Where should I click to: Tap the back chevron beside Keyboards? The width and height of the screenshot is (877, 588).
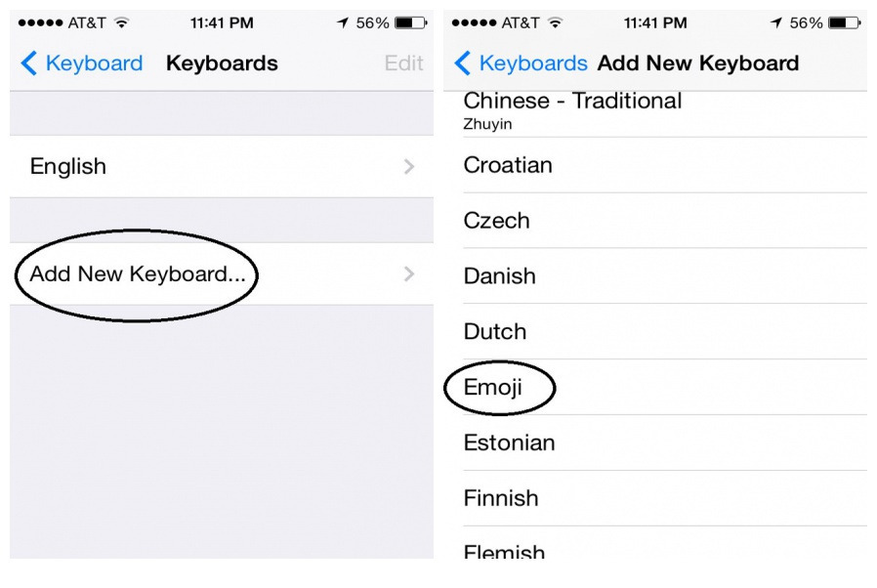tap(463, 63)
